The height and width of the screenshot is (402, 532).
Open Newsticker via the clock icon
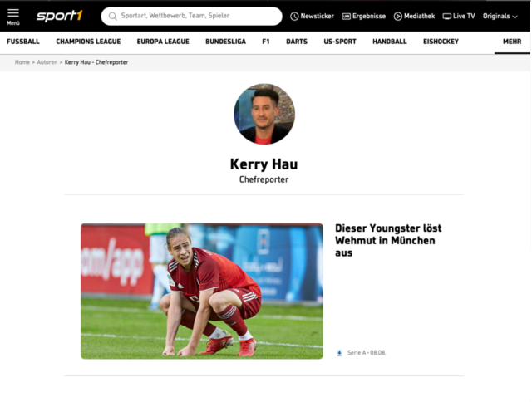point(294,17)
